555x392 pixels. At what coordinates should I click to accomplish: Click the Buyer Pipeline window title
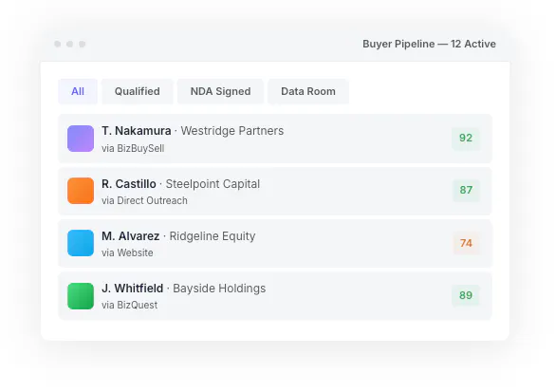429,44
